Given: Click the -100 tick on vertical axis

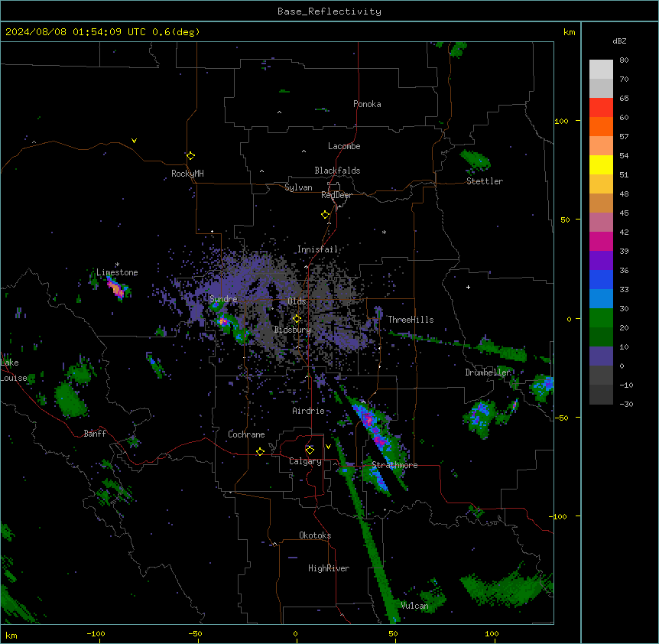Looking at the screenshot, I should tap(560, 516).
